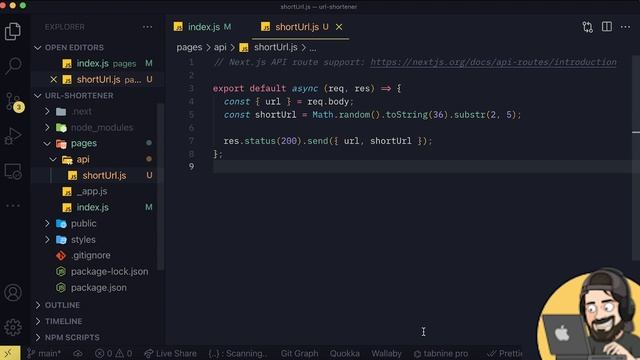
Task: Click tabnine pro status item
Action: click(441, 353)
